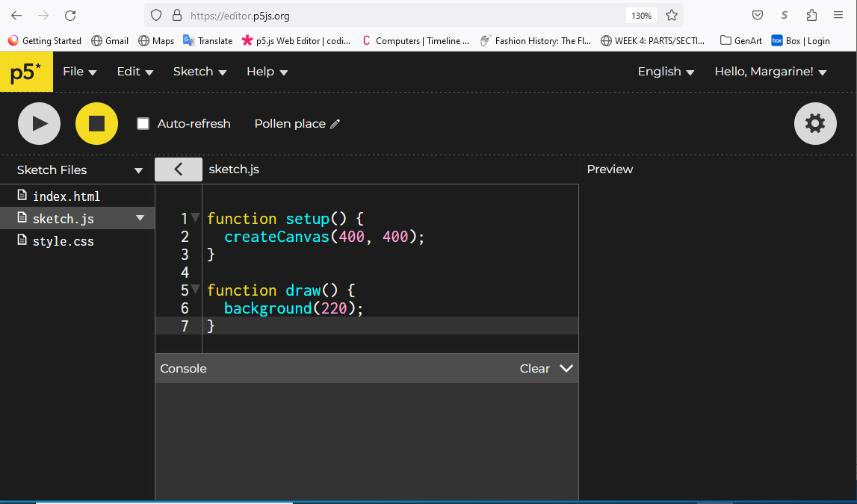Open the Sketch menu

(x=199, y=72)
